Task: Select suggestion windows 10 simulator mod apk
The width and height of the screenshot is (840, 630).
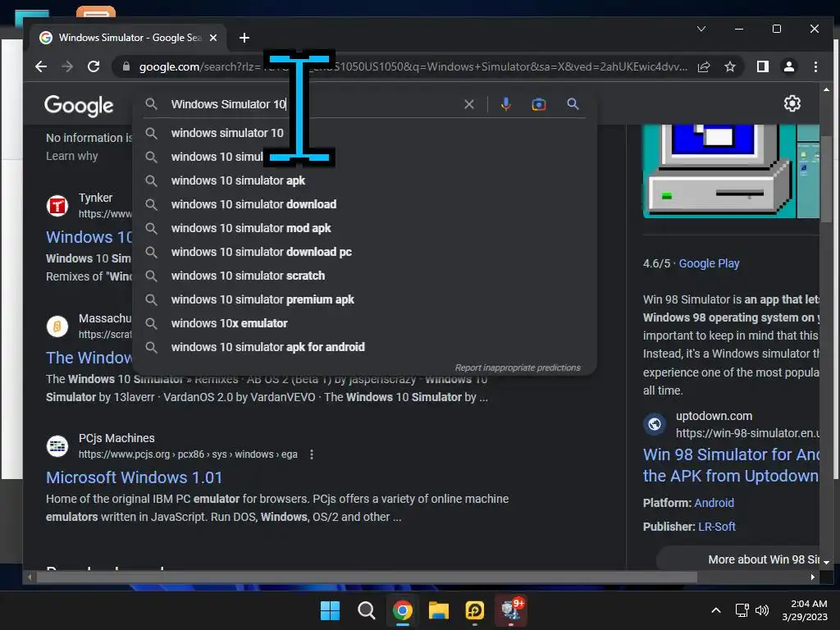Action: click(364, 228)
